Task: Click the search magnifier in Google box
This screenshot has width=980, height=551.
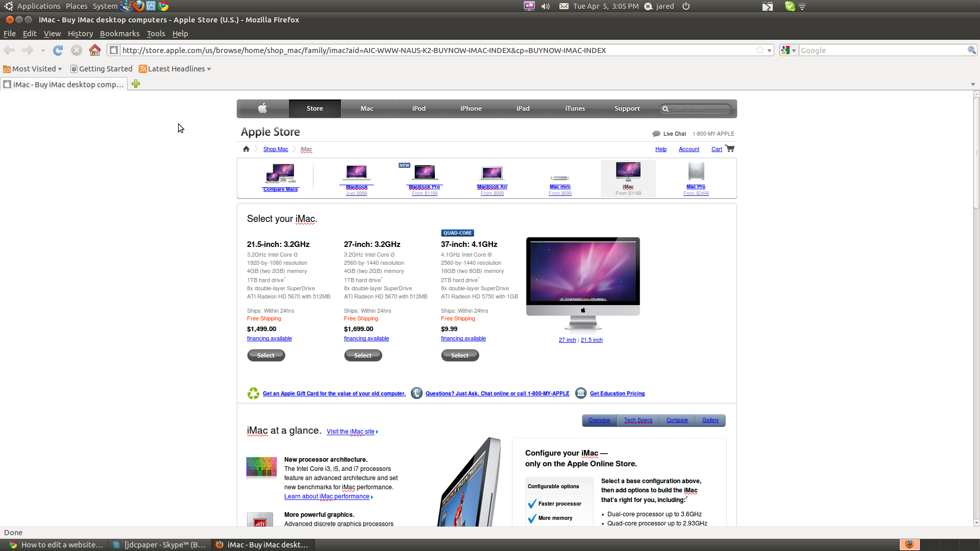Action: (x=972, y=50)
